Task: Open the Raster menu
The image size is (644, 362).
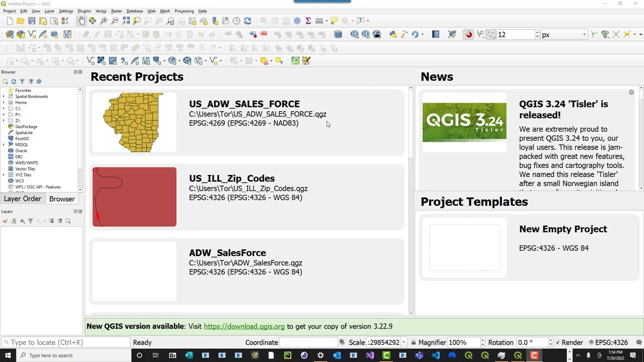Action: [x=117, y=11]
